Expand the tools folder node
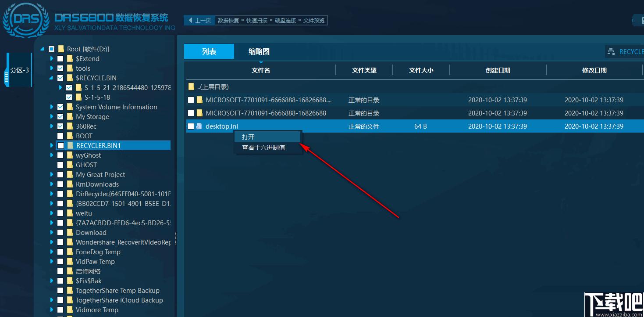This screenshot has height=317, width=644. click(52, 68)
